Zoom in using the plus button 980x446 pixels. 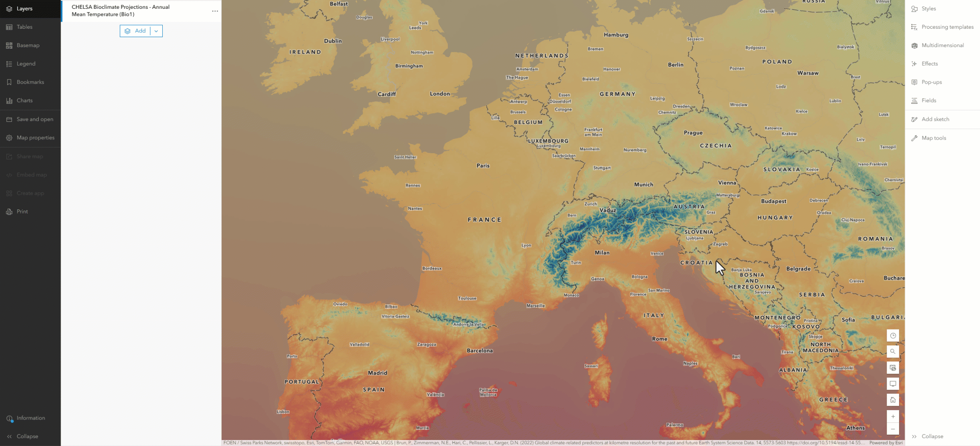pyautogui.click(x=893, y=416)
